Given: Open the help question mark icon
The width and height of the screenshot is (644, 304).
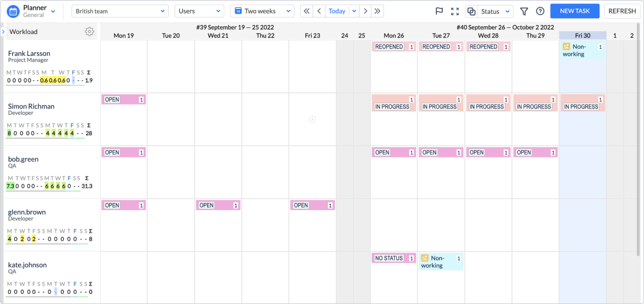Looking at the screenshot, I should tap(540, 11).
